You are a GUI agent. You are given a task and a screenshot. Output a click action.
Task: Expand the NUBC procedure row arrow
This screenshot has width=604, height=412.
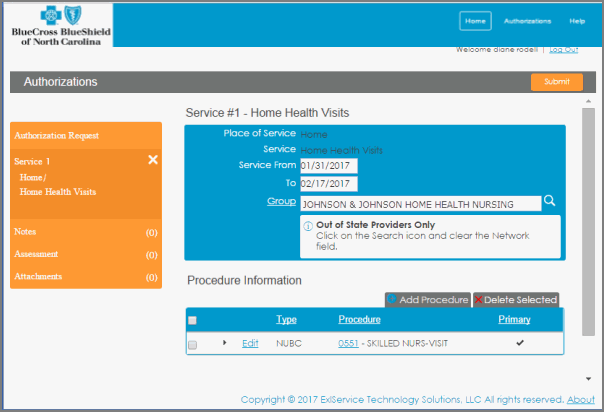225,343
